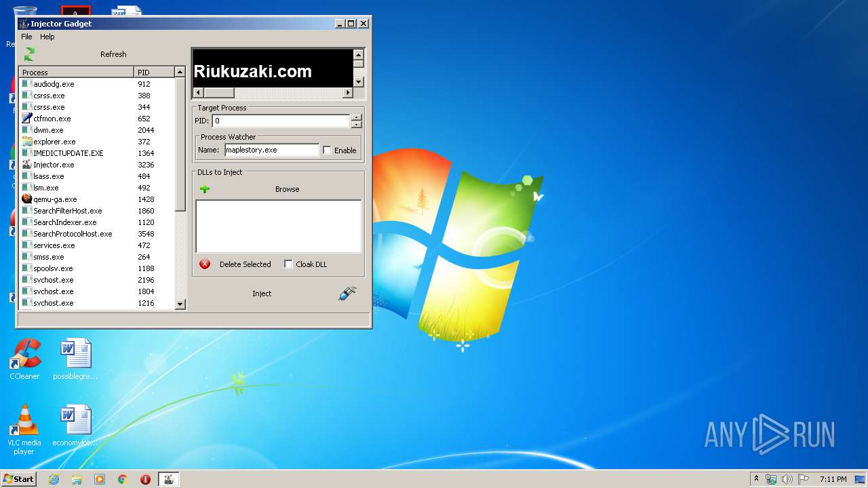Click the red Opera taskbar icon
868x488 pixels.
click(145, 479)
